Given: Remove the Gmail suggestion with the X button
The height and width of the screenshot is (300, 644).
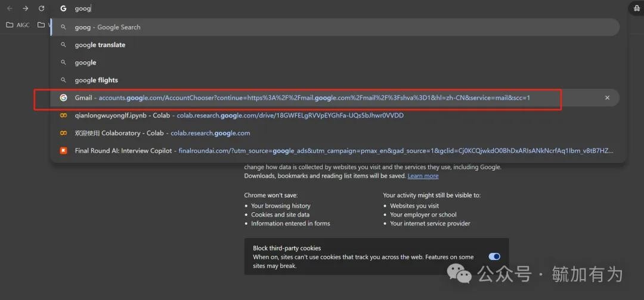Looking at the screenshot, I should pos(607,98).
